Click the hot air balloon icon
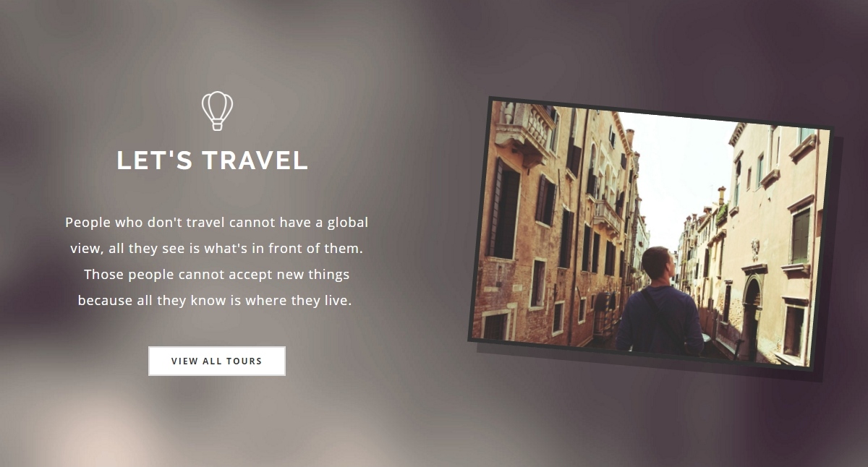The height and width of the screenshot is (467, 868). [217, 111]
